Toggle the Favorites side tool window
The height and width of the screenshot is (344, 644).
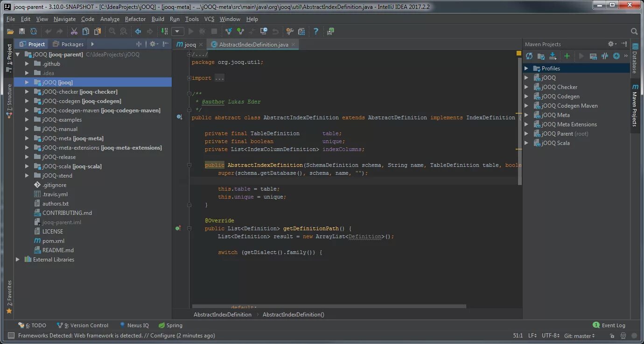coord(9,297)
